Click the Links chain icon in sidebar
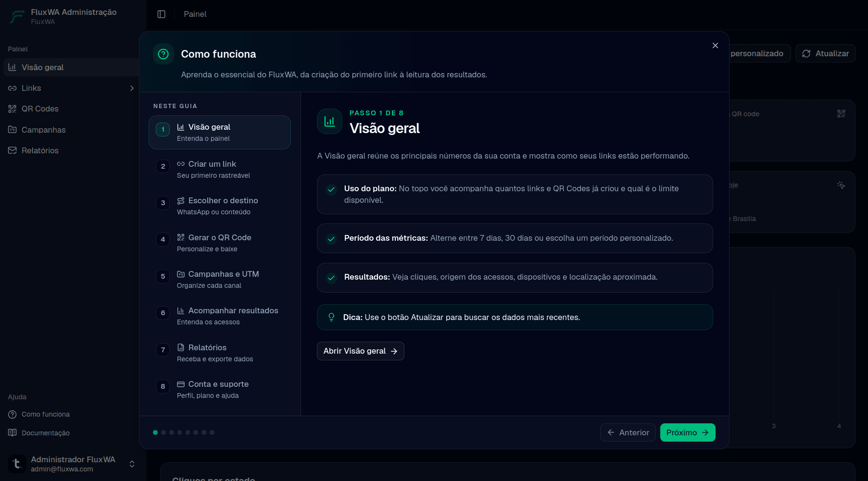This screenshot has width=868, height=481. point(13,88)
